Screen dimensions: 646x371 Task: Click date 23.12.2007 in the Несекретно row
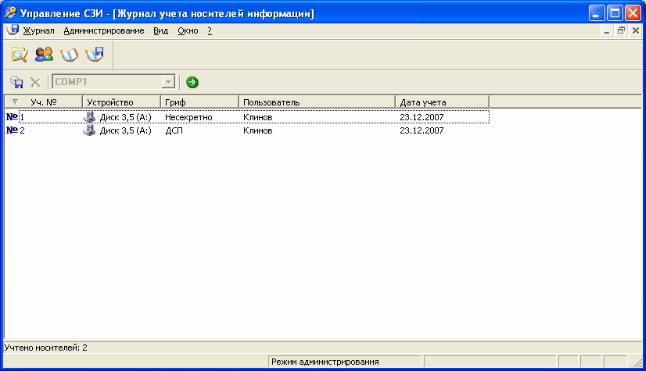click(421, 117)
